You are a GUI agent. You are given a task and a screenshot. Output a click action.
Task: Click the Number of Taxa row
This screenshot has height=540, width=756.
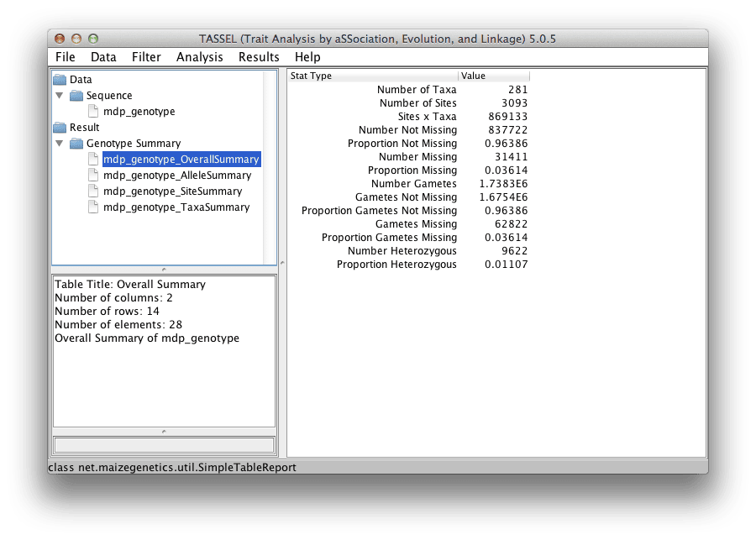[x=408, y=89]
